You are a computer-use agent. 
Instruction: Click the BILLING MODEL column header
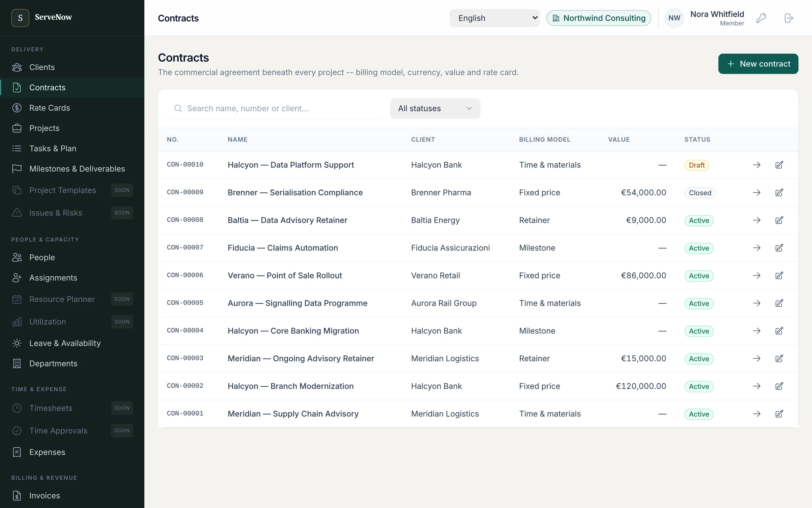tap(545, 140)
